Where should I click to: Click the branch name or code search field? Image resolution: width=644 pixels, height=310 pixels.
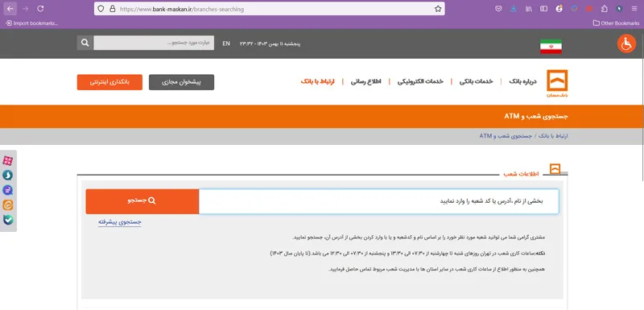378,201
